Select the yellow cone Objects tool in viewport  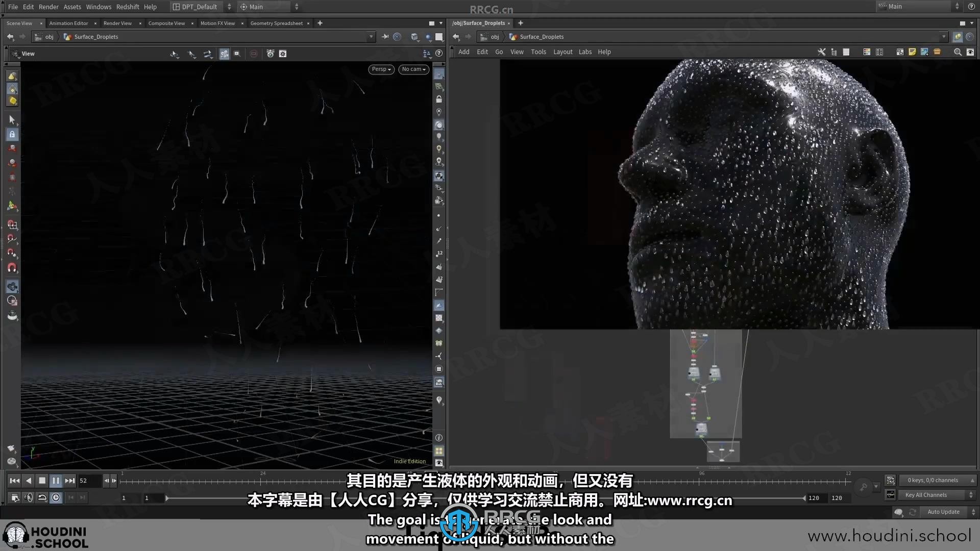pos(12,76)
